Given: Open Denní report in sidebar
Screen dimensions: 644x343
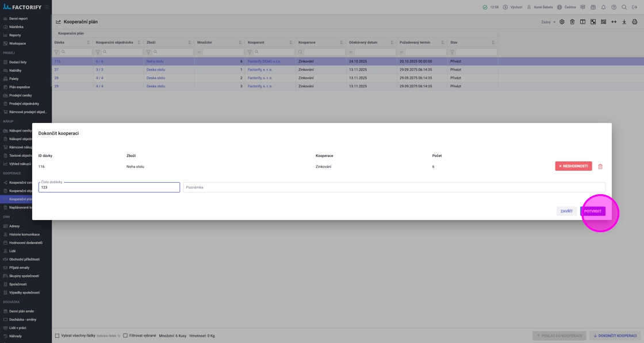Looking at the screenshot, I should coord(18,18).
